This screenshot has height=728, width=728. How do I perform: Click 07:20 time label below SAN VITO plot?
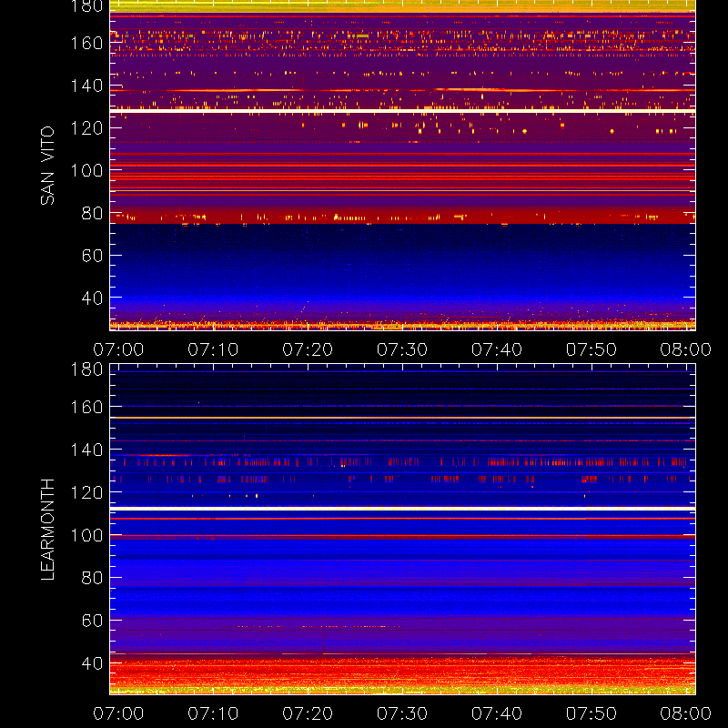tap(308, 349)
